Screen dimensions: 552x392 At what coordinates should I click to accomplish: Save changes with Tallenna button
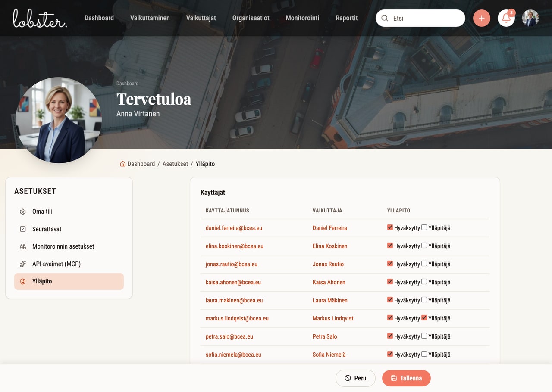406,378
